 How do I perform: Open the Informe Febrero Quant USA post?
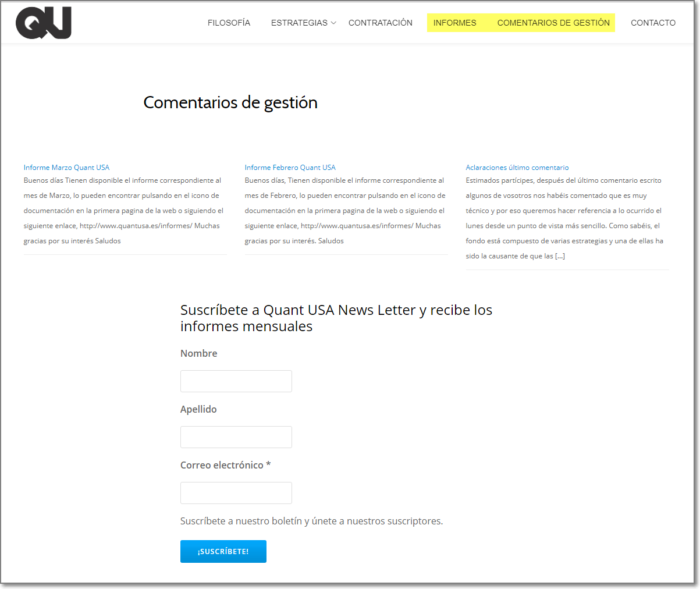290,167
